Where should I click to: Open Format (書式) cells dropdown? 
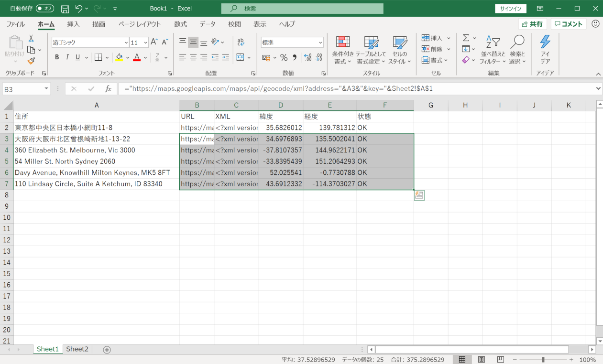435,60
